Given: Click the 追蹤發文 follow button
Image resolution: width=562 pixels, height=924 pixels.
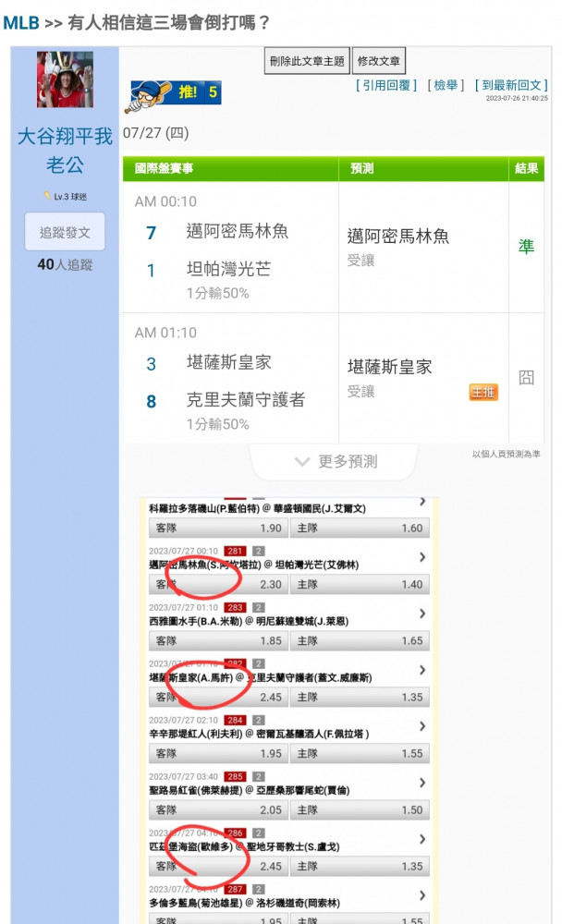Looking at the screenshot, I should coord(65,232).
